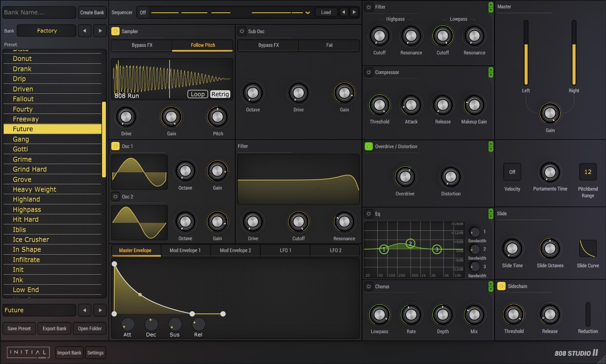Toggle the Overdrive/Distortion module off
The height and width of the screenshot is (364, 606).
click(x=369, y=146)
